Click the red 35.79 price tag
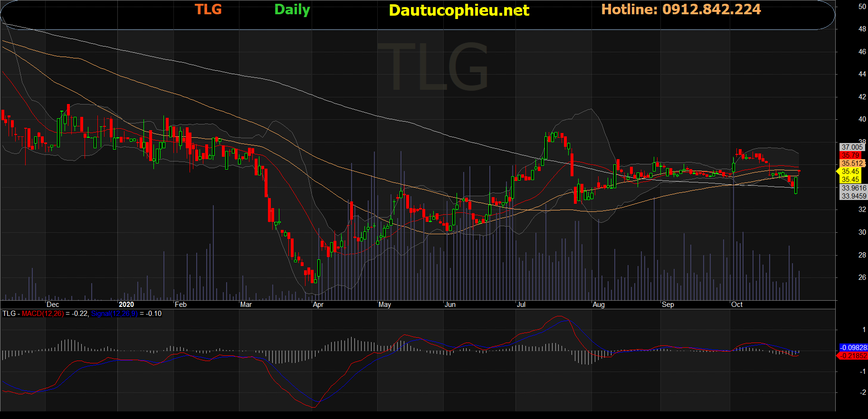Viewport: 868px width, 419px height. click(850, 155)
